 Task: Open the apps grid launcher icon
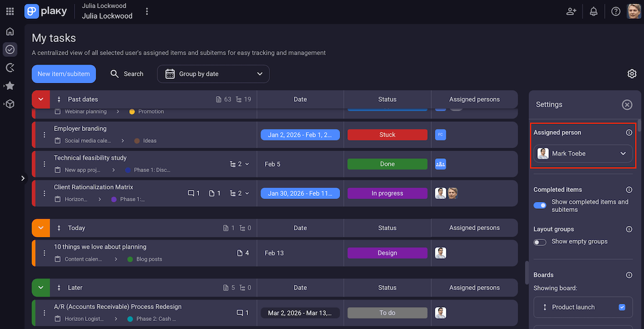10,11
